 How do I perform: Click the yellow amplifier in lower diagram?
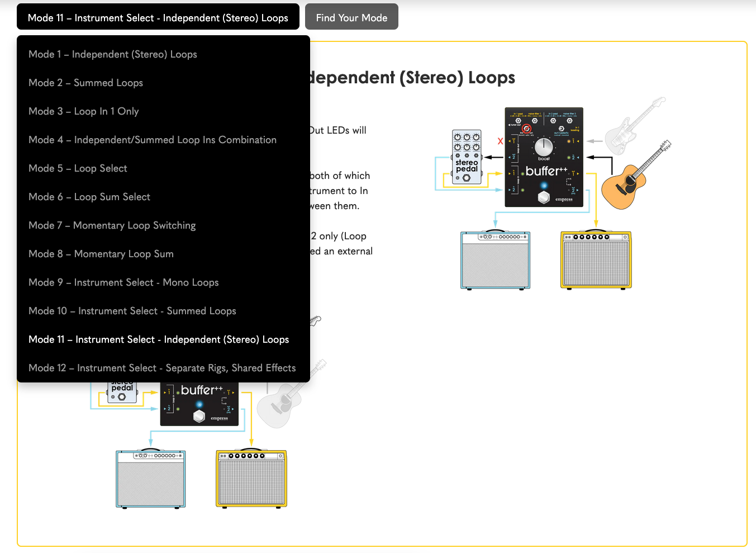point(251,479)
